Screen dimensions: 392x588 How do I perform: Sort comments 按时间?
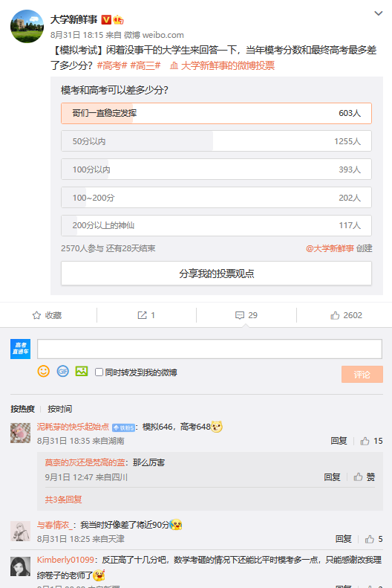coord(60,409)
